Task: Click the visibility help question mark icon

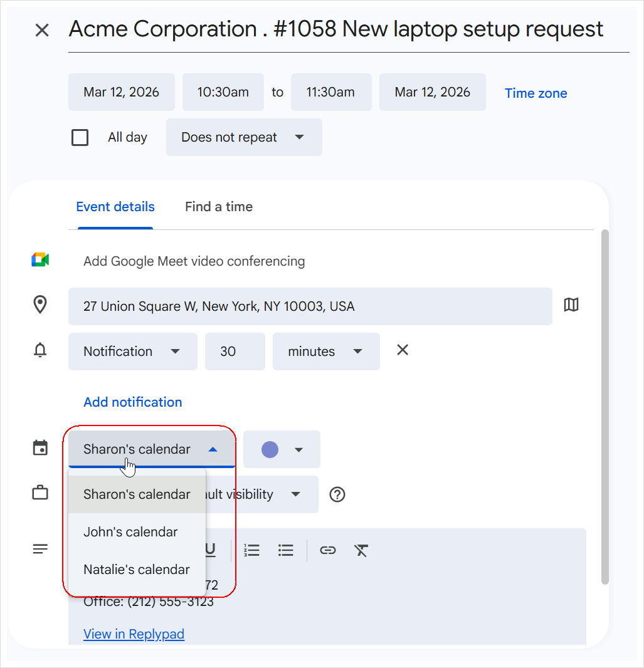Action: 337,494
